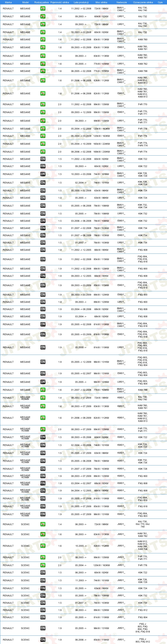The height and width of the screenshot is (644, 167).
Task: Click petrol icon in EM0/1_ 82kW / 112KM row
Action: (43, 93)
